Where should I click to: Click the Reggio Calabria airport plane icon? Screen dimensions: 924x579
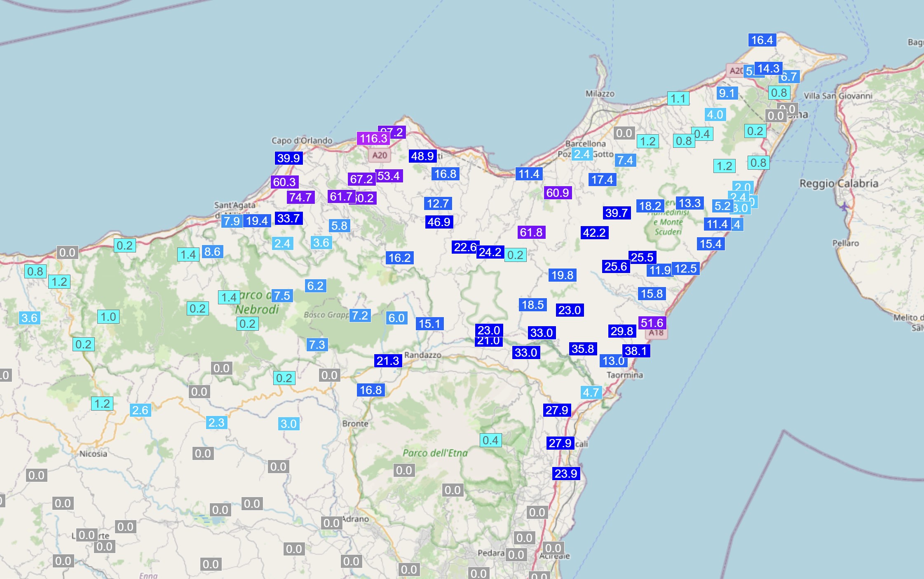point(844,206)
